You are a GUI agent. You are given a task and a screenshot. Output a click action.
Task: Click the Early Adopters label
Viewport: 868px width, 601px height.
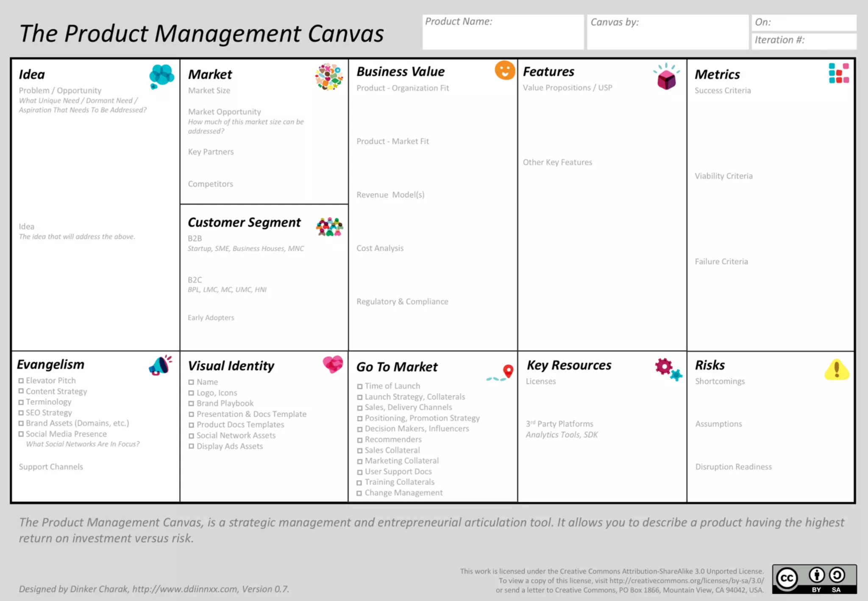(x=211, y=317)
